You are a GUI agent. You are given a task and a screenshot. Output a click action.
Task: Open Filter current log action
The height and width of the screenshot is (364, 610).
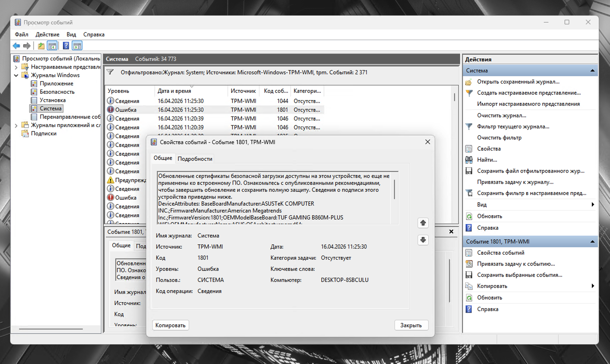pyautogui.click(x=513, y=126)
